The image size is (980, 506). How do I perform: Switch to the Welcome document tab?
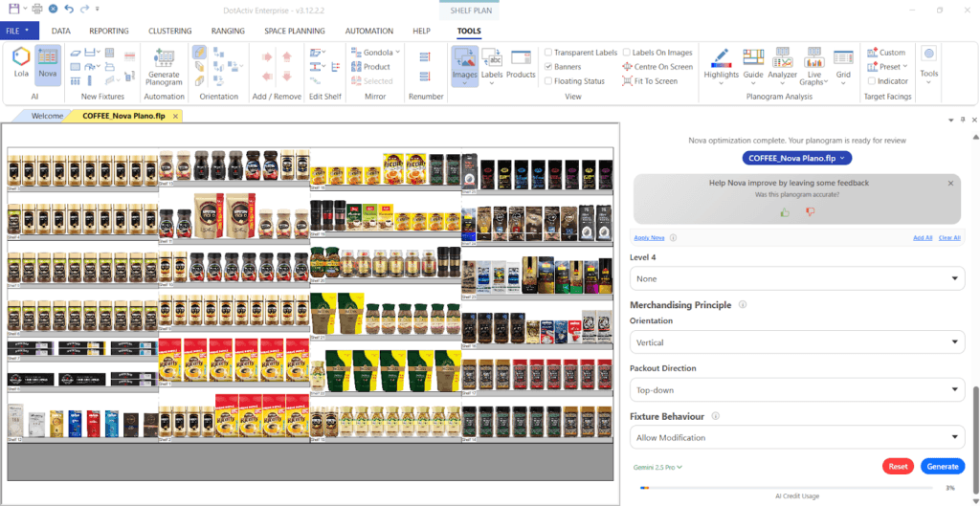[x=47, y=116]
